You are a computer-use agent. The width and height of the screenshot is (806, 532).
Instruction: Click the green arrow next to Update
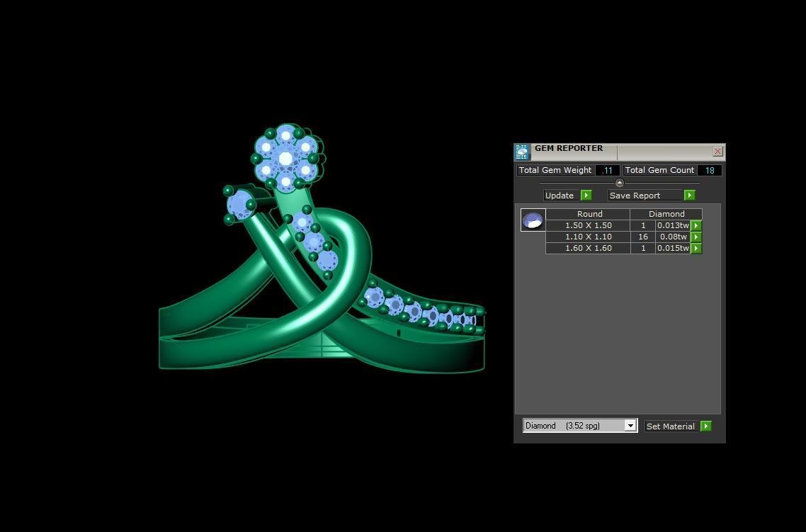click(x=586, y=196)
